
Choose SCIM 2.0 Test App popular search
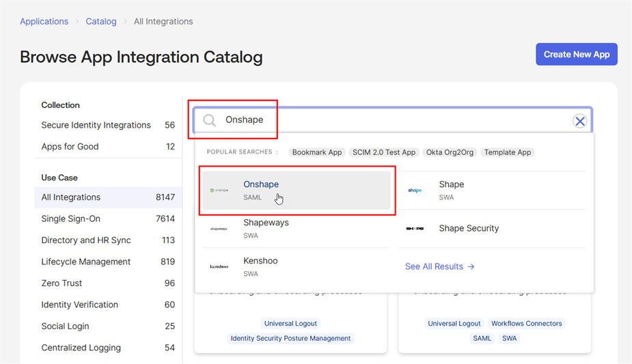pos(384,152)
